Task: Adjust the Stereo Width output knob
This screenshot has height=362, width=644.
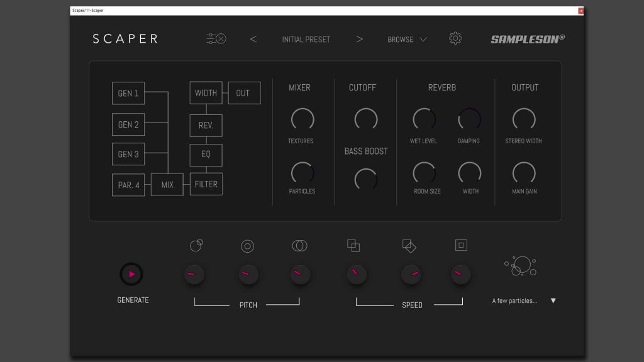Action: pyautogui.click(x=524, y=119)
